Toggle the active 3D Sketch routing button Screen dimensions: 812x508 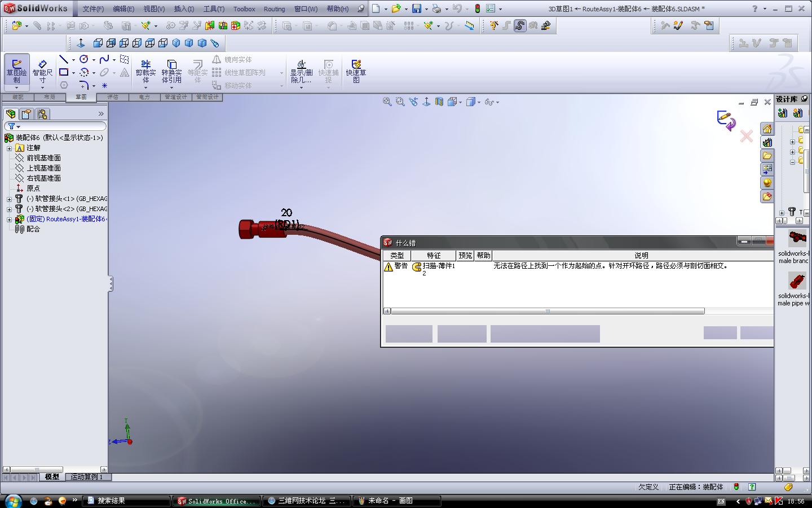pyautogui.click(x=520, y=25)
